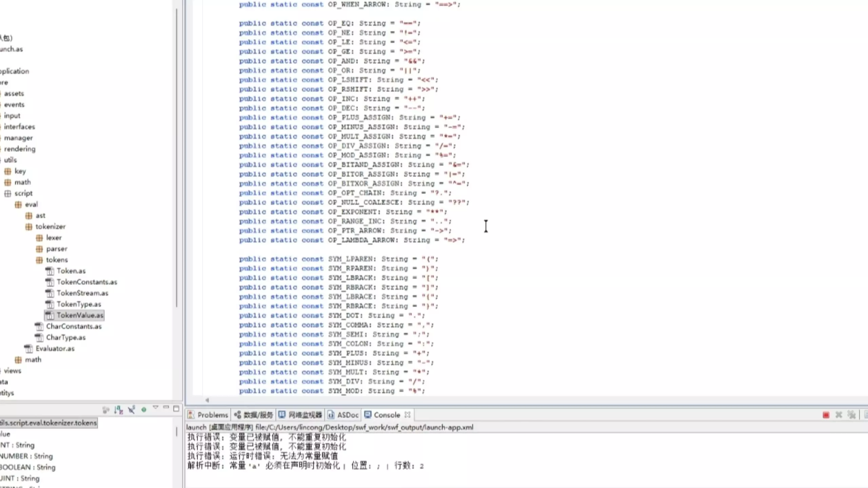Terminate the running launch (red stop icon)

[826, 415]
